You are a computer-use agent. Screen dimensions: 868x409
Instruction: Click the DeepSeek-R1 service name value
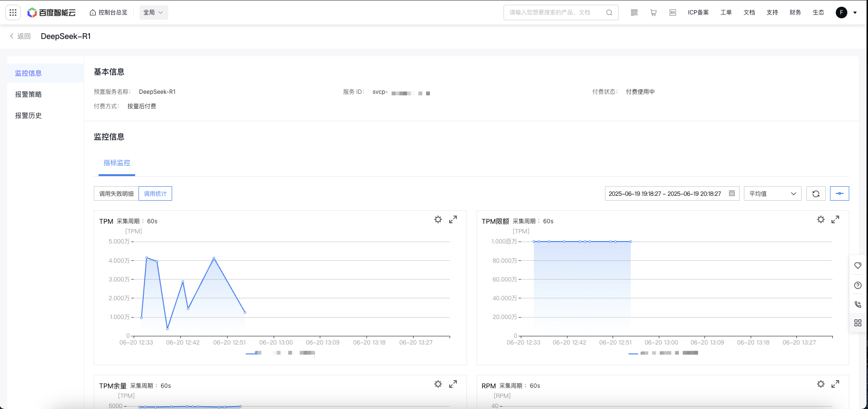(x=157, y=92)
